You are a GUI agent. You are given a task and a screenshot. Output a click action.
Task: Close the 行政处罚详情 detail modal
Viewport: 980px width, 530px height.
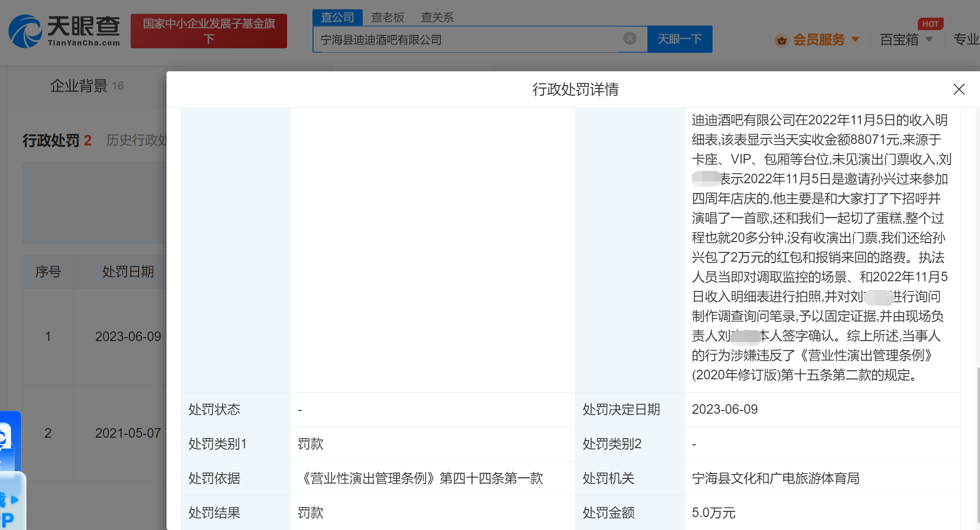pyautogui.click(x=959, y=89)
